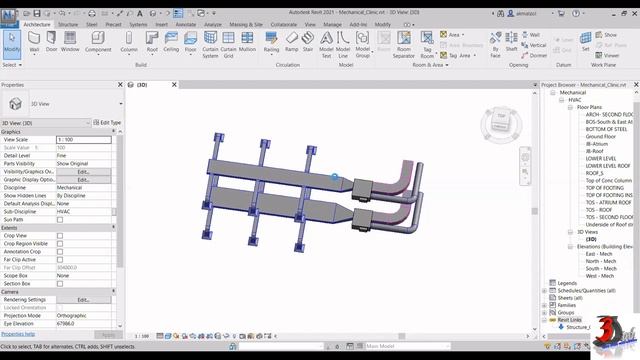Screen dimensions: 640x360
Task: Click the Apply button in Properties
Action: [x=108, y=335]
